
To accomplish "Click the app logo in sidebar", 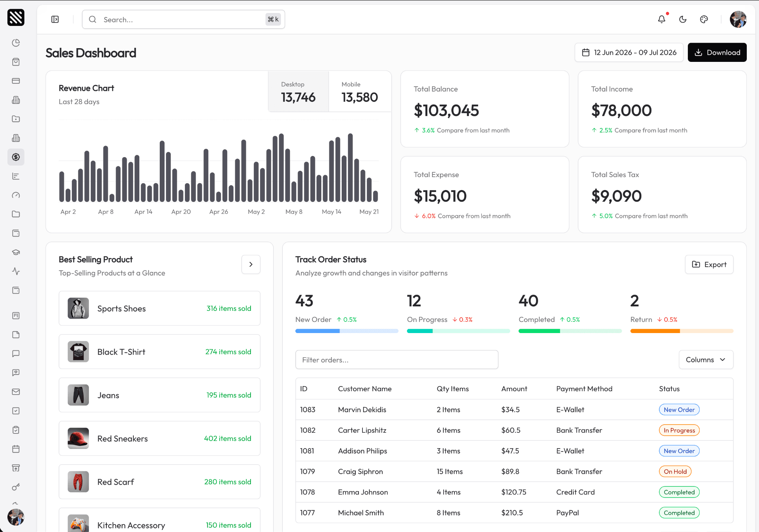I will click(x=16, y=17).
